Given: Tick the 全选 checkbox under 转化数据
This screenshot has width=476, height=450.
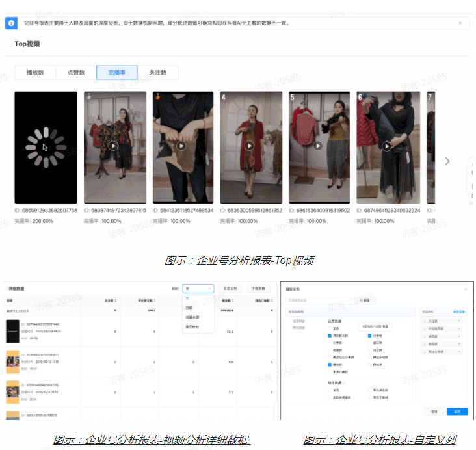Looking at the screenshot, I should point(330,390).
